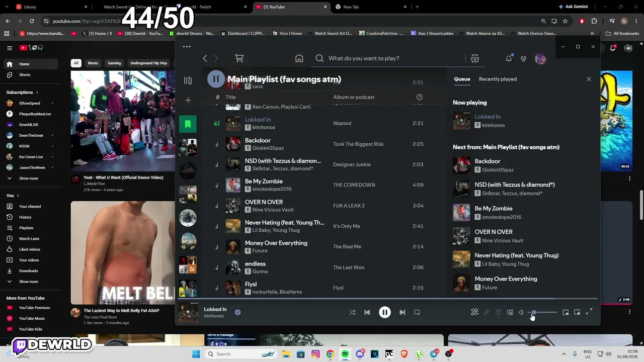This screenshot has width=644, height=362.
Task: Open the connect to a device icon
Action: (510, 312)
